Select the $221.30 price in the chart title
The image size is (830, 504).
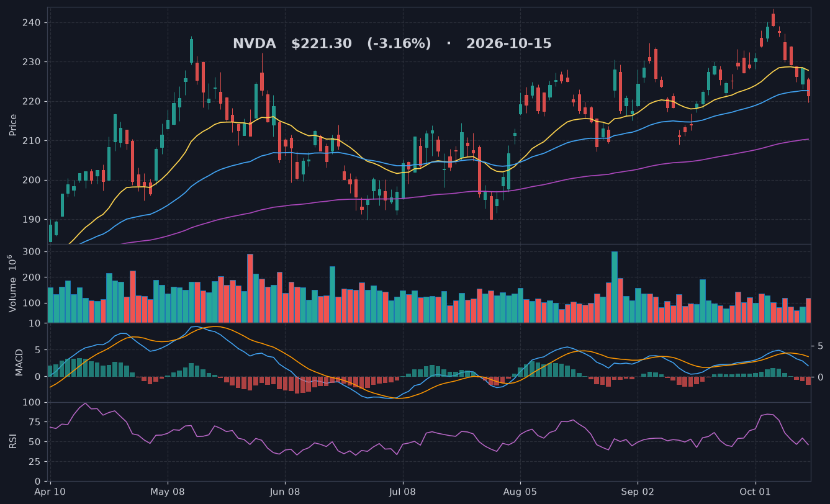[x=322, y=44]
